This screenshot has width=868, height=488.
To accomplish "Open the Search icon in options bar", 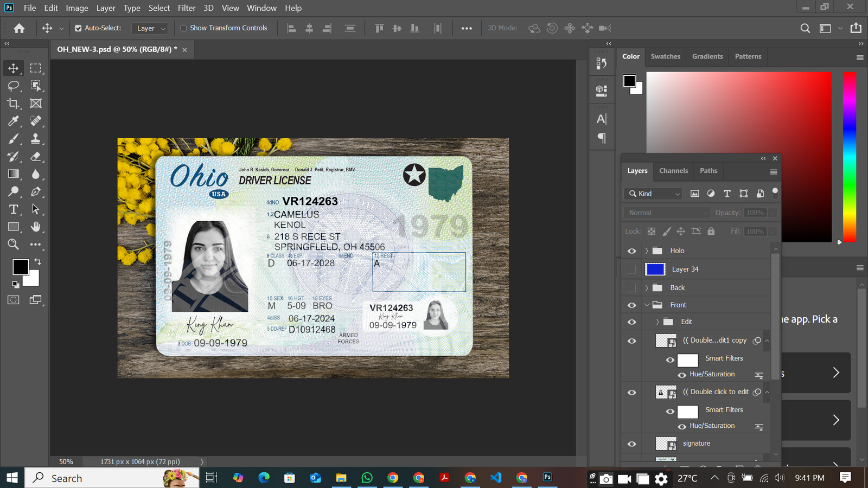I will (806, 28).
